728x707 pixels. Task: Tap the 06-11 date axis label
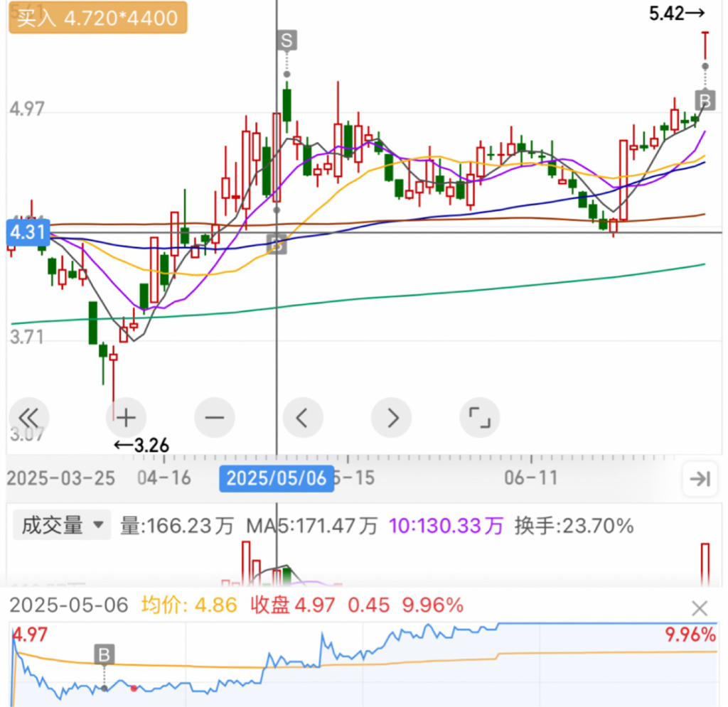coord(530,477)
